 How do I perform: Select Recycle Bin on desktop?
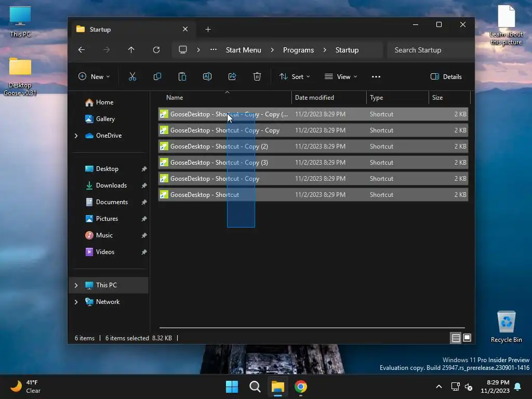pos(506,327)
